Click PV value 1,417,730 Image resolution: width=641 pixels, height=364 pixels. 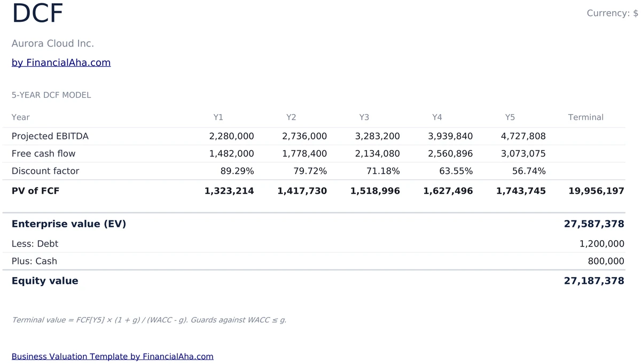pos(302,191)
